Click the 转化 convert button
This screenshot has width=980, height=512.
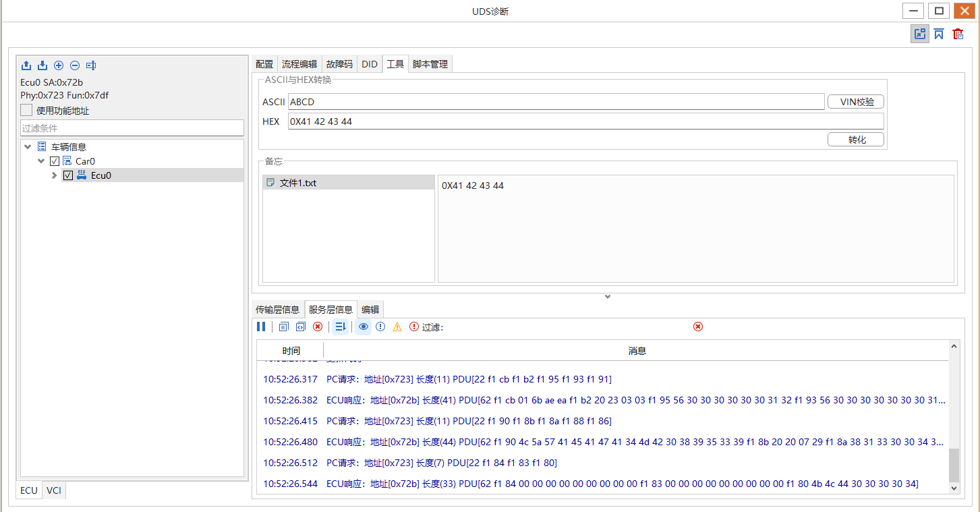click(x=856, y=140)
